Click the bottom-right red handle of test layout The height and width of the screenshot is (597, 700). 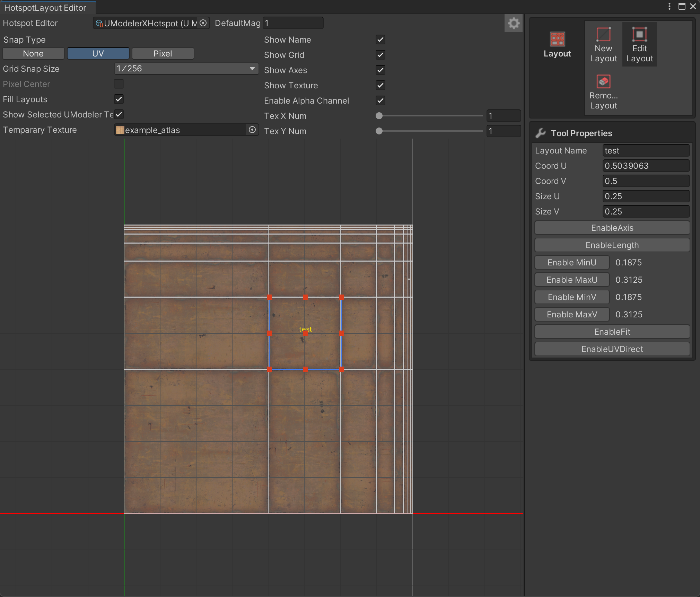[341, 369]
